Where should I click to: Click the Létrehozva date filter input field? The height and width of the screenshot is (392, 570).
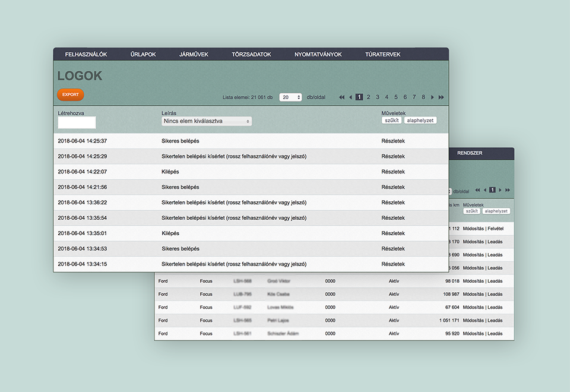coord(77,123)
